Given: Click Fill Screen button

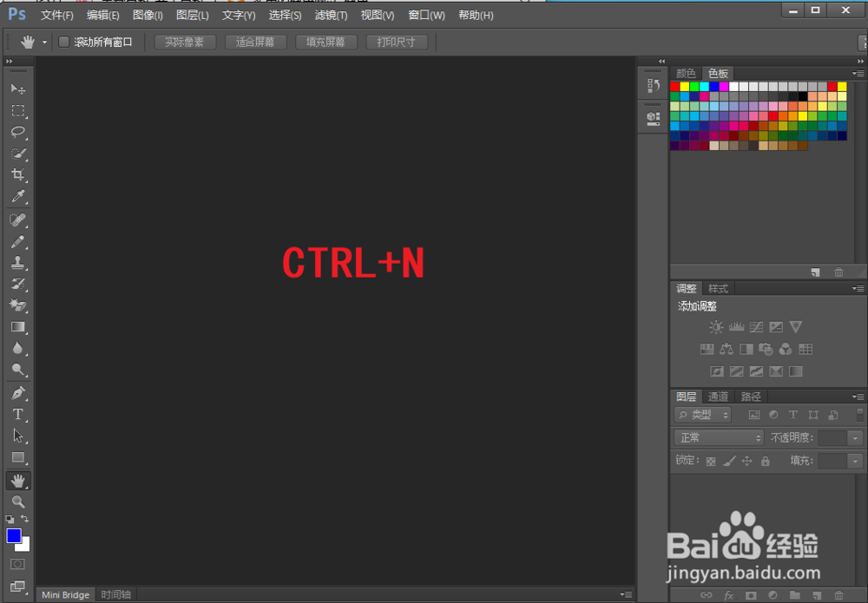Looking at the screenshot, I should [x=325, y=42].
